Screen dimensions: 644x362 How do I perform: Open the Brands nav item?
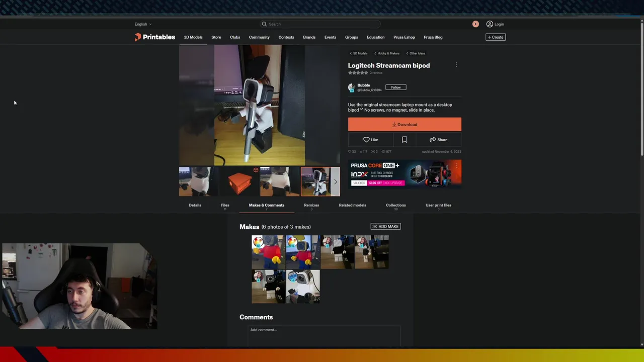(x=309, y=37)
